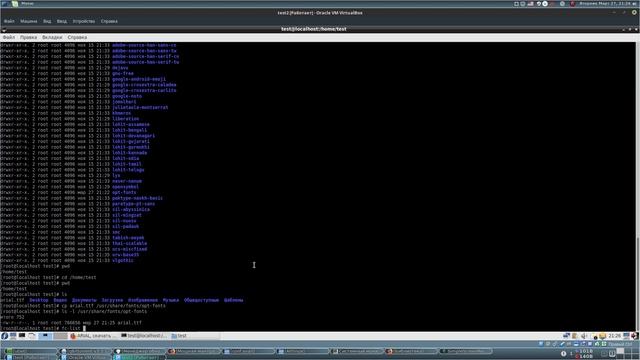Viewport: 640px width, 360px height.
Task: Click the 'Правый Ctrl' host key indicator
Action: point(620,344)
